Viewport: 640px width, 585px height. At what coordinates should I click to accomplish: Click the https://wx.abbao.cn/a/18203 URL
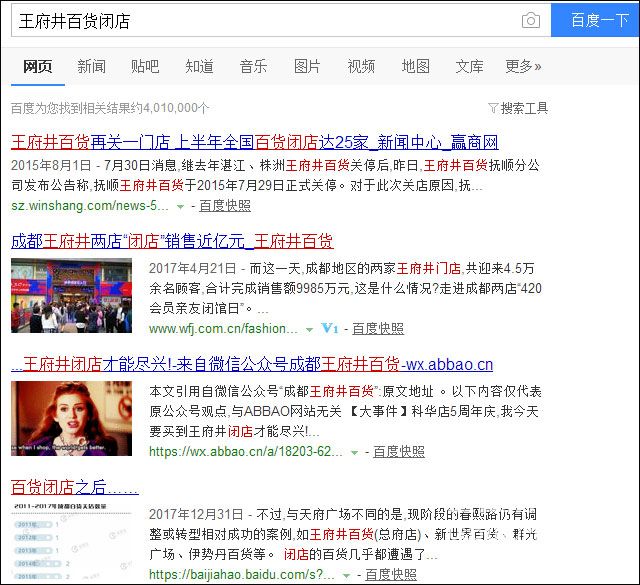pos(246,452)
